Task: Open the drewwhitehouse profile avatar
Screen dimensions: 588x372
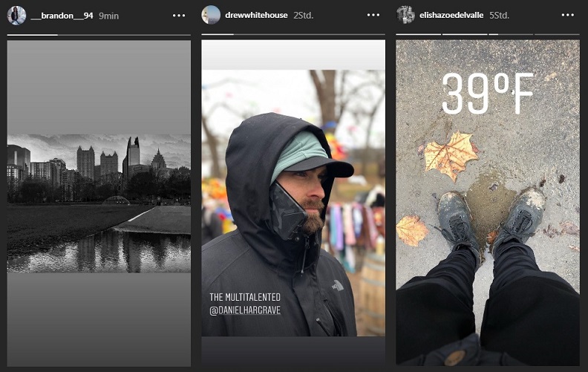Action: [x=211, y=15]
